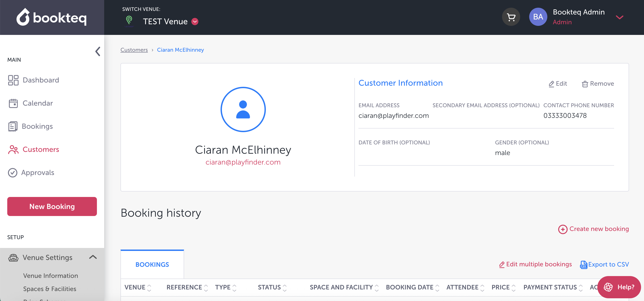The width and height of the screenshot is (644, 301).
Task: Expand the Bookteq Admin account menu
Action: (x=619, y=17)
